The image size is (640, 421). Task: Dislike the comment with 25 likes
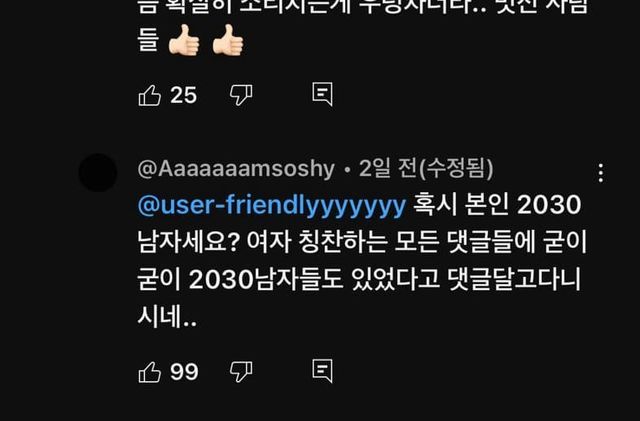tap(241, 95)
